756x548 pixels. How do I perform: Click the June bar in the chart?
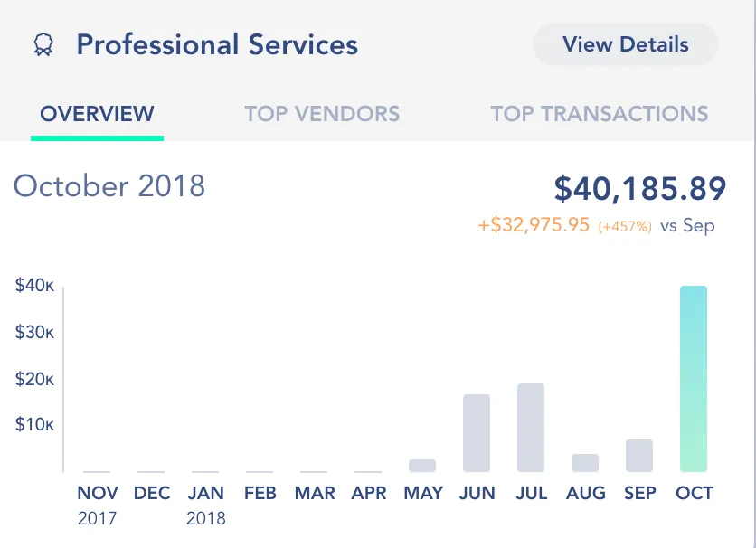coord(477,433)
